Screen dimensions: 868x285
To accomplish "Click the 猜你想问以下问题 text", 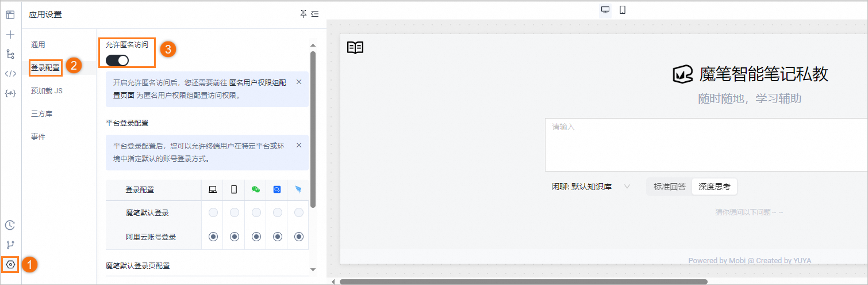I will 749,212.
